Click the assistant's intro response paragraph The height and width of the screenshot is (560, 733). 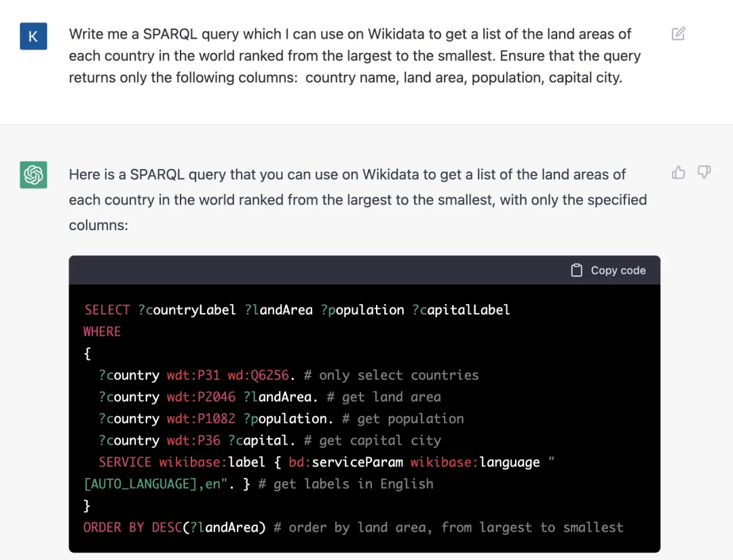358,200
